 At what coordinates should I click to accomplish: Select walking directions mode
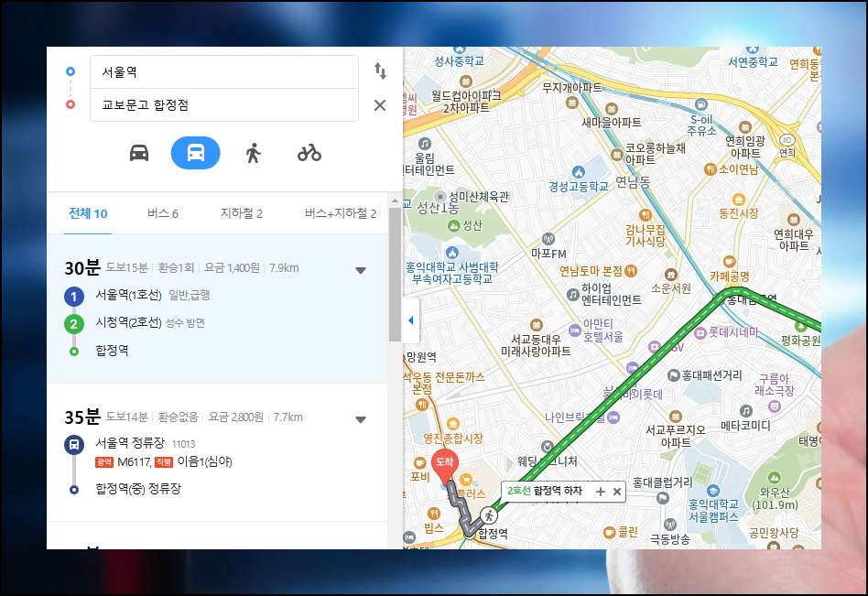click(253, 153)
